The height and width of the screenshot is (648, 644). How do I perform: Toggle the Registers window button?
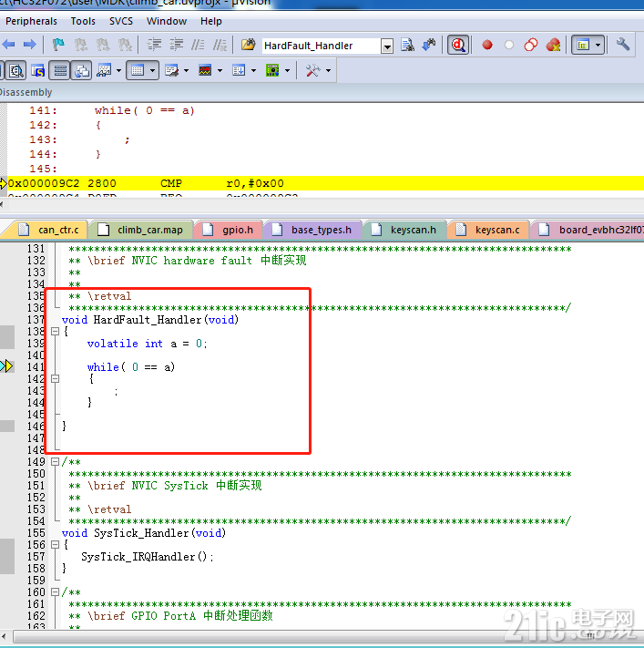click(x=60, y=71)
